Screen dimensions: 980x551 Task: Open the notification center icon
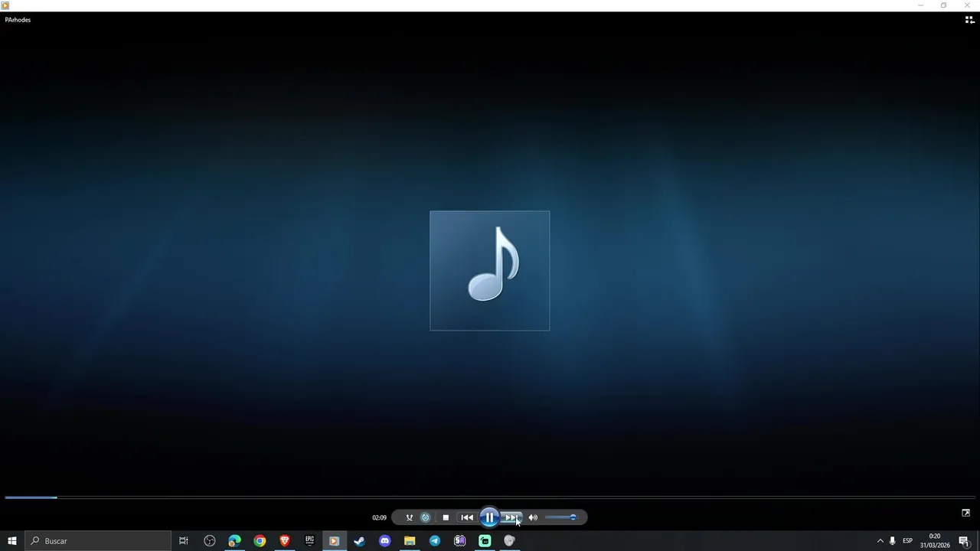[964, 541]
